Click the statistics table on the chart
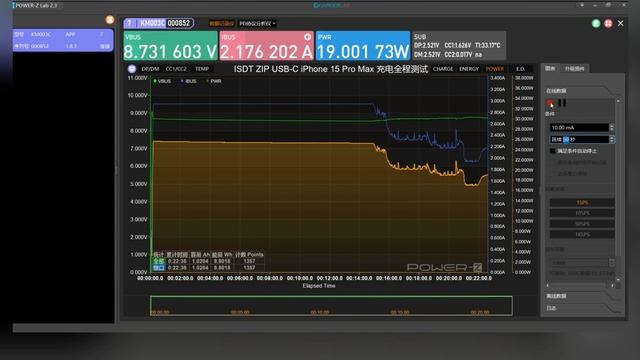 click(208, 261)
